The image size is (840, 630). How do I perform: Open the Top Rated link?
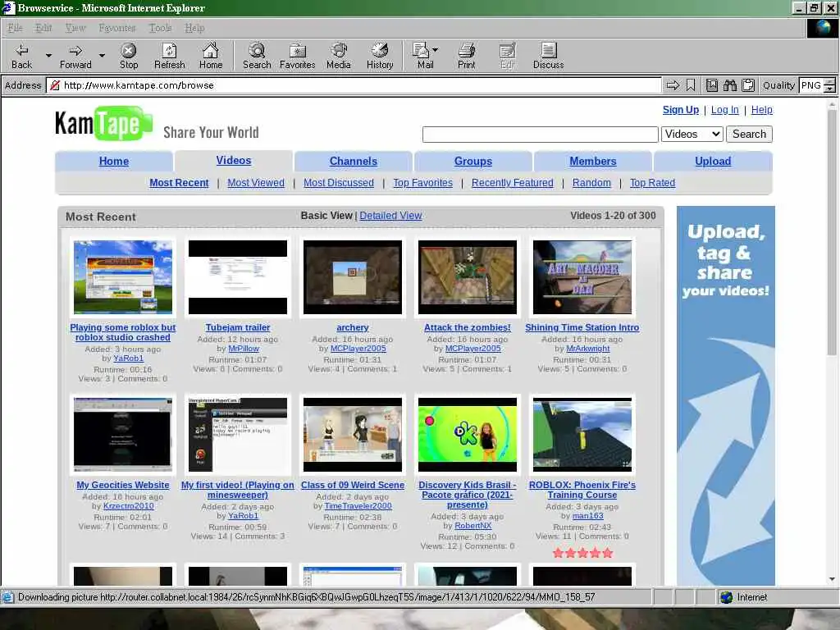652,183
